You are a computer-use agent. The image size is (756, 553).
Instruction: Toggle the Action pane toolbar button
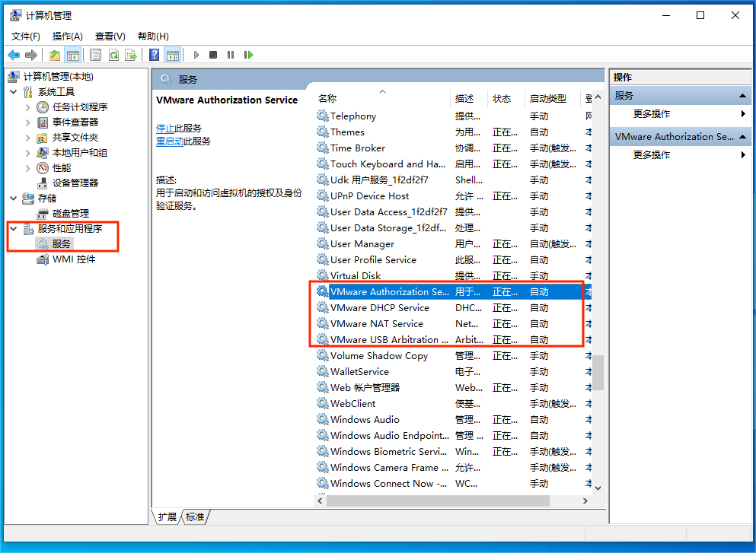[173, 55]
